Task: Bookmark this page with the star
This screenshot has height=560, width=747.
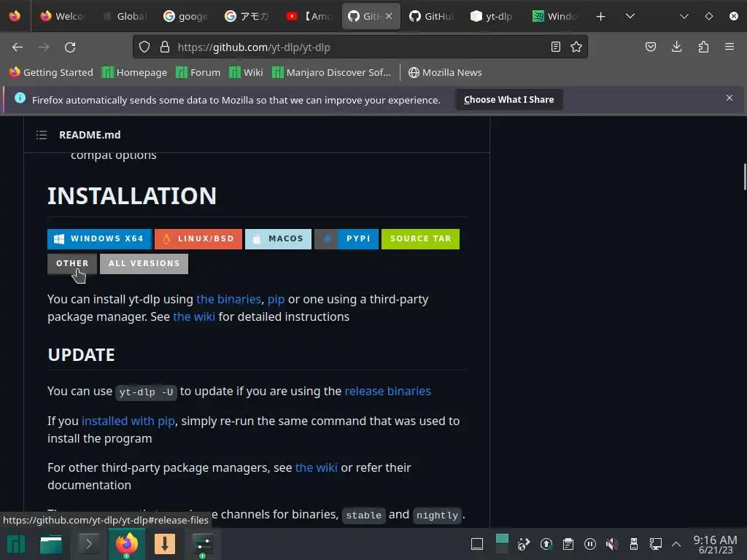Action: pos(576,47)
